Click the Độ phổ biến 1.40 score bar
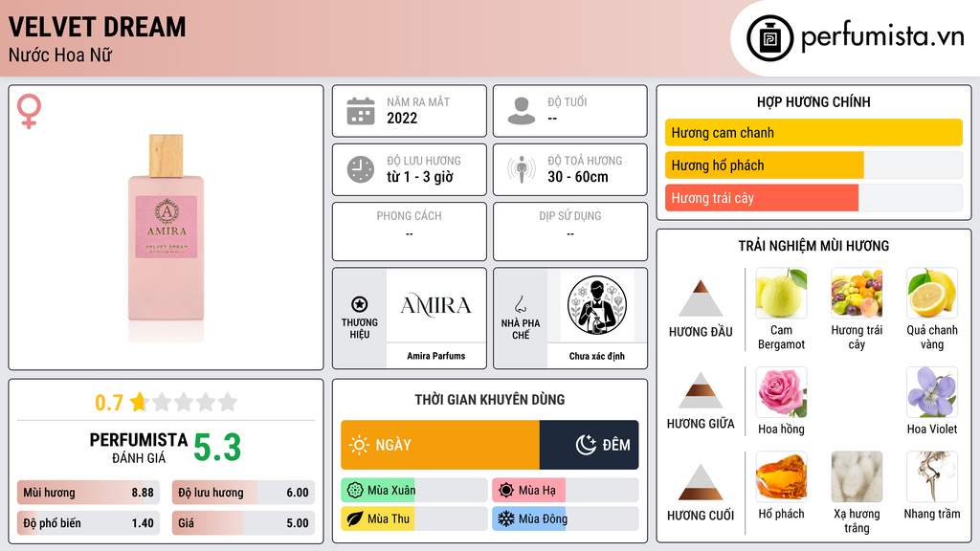 88,523
